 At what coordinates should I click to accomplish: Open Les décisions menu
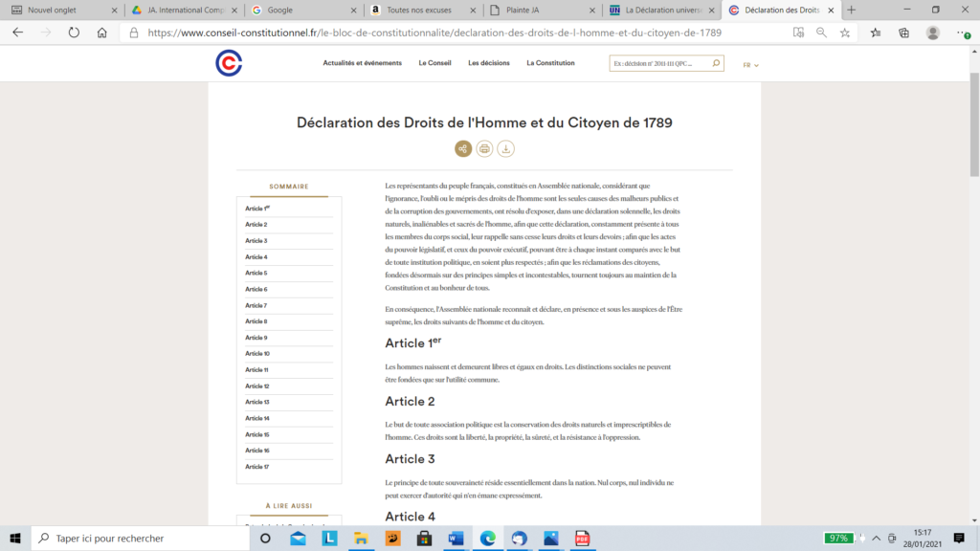(x=489, y=63)
